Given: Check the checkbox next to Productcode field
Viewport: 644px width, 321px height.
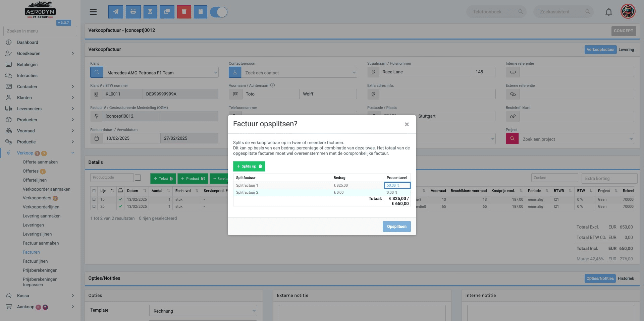Looking at the screenshot, I should pos(138,178).
